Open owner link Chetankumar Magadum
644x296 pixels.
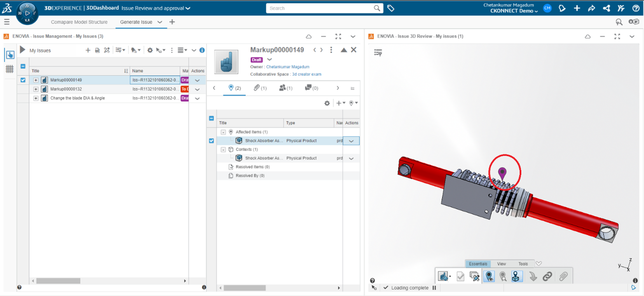click(x=288, y=67)
